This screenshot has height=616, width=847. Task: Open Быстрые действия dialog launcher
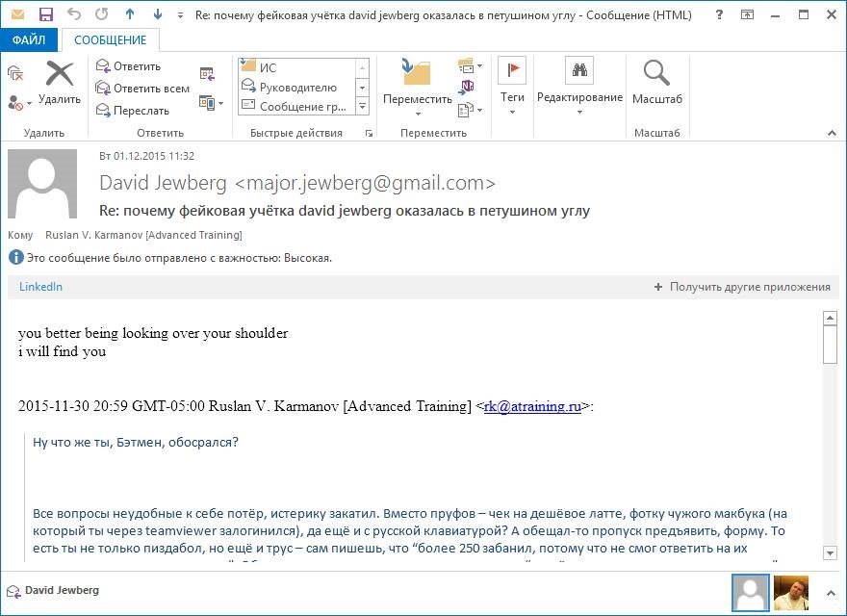pos(369,133)
